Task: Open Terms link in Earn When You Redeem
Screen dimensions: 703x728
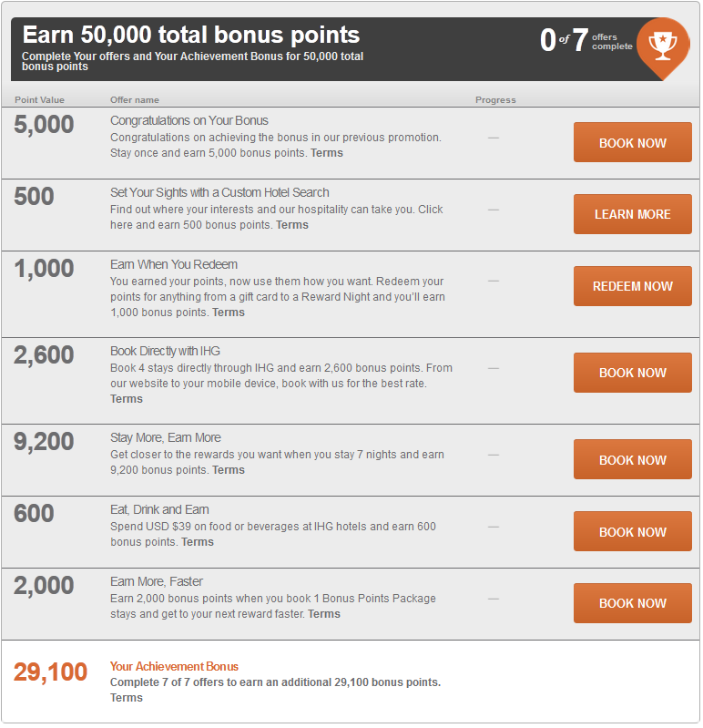Action: (x=229, y=312)
